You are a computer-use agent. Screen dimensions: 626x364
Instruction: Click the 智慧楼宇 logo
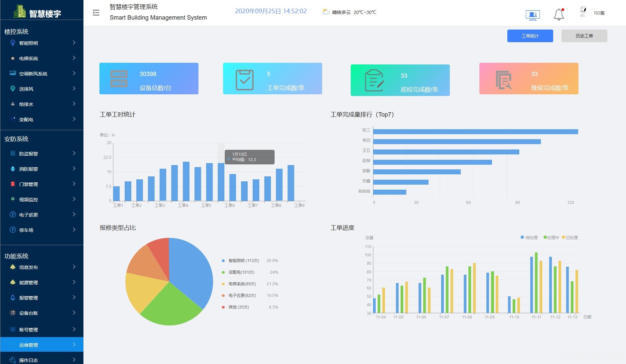point(37,12)
